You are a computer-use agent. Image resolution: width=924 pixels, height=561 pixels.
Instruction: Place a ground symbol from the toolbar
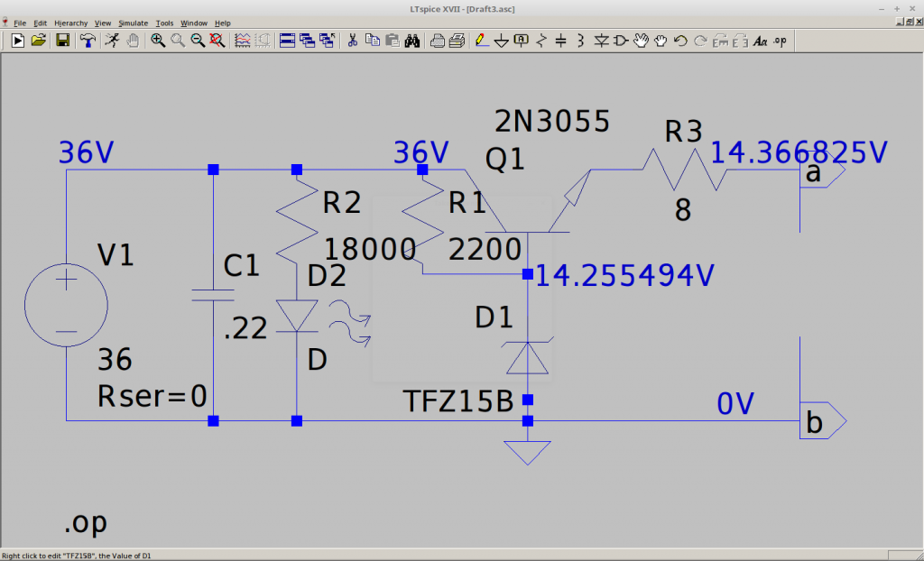[501, 41]
